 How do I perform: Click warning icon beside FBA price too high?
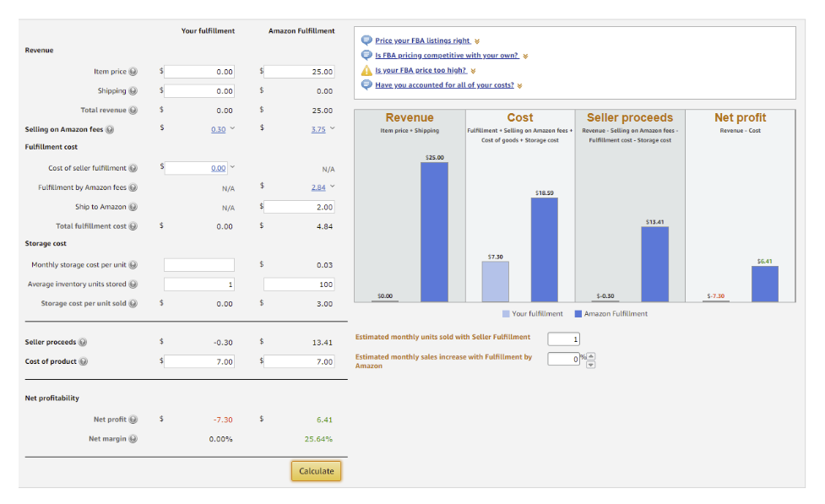[x=366, y=70]
